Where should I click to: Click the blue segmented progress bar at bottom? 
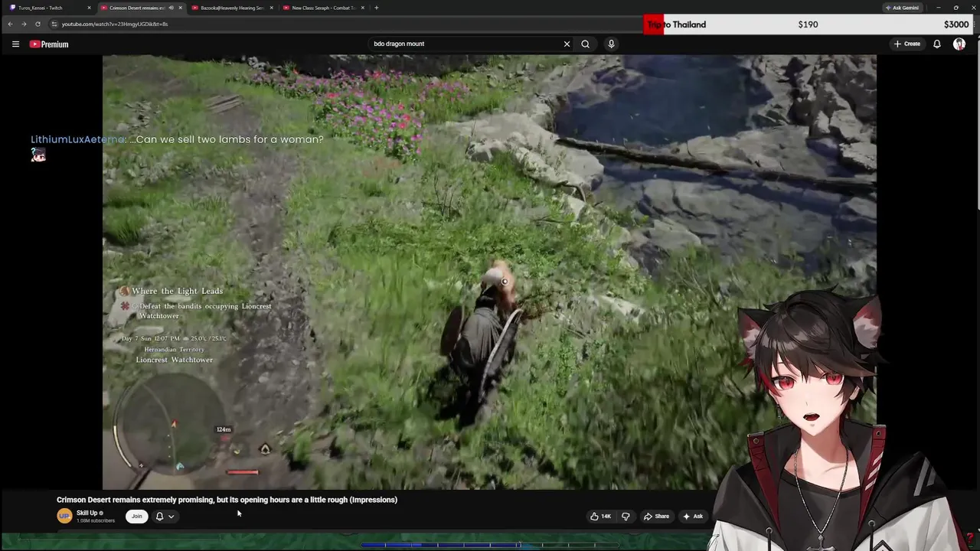pyautogui.click(x=489, y=545)
